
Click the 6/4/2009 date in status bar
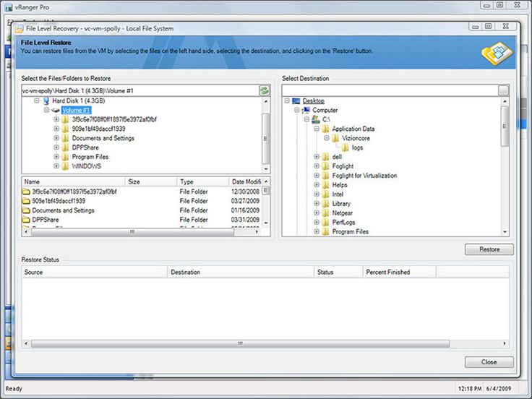[499, 388]
